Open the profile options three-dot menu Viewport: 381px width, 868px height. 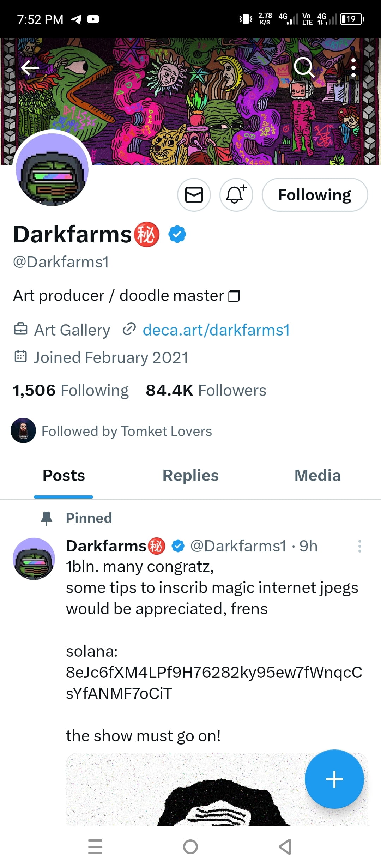(353, 67)
